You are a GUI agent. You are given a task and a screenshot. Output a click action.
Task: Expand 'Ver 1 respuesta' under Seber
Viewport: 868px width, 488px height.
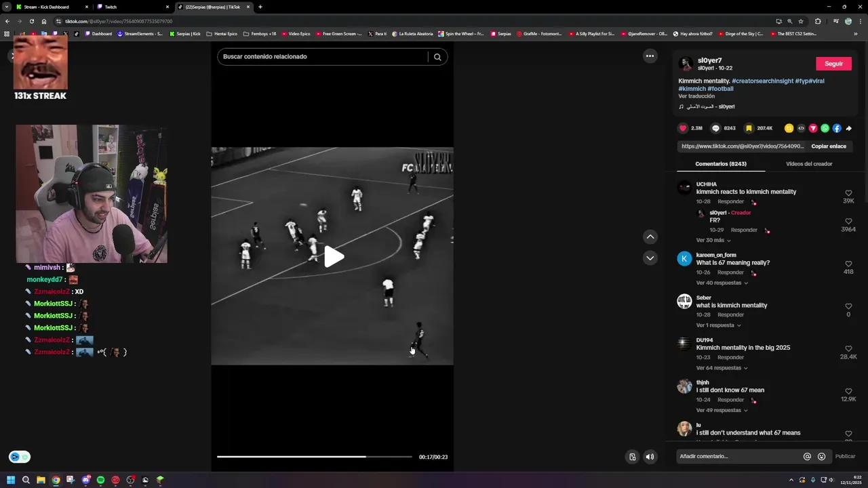(x=718, y=325)
